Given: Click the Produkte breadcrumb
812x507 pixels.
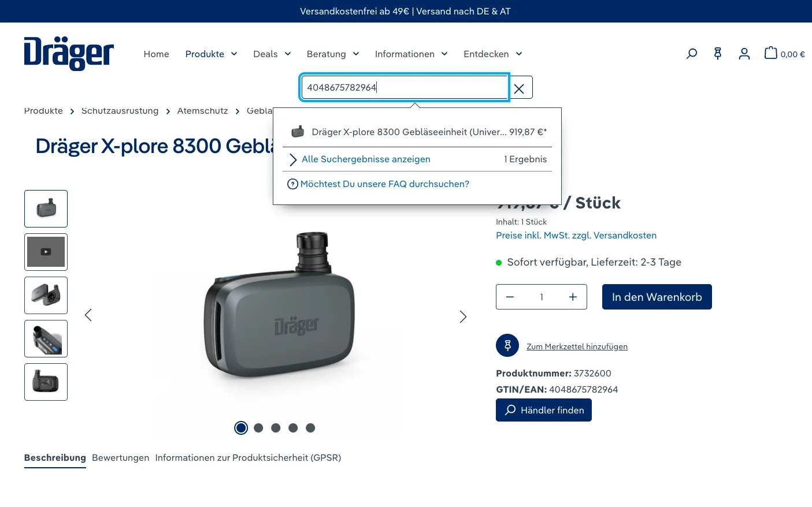Looking at the screenshot, I should pyautogui.click(x=43, y=111).
